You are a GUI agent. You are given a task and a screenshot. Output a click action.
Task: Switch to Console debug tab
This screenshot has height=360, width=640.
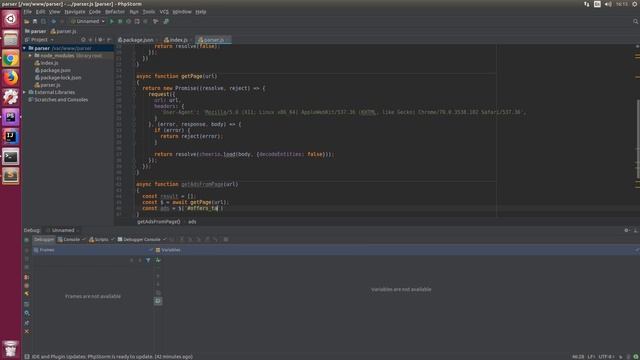(69, 240)
